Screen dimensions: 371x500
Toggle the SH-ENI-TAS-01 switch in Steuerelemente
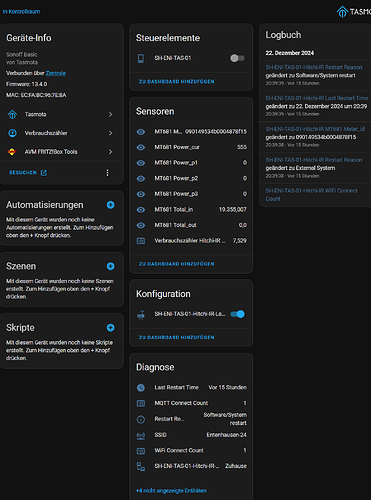tap(237, 58)
